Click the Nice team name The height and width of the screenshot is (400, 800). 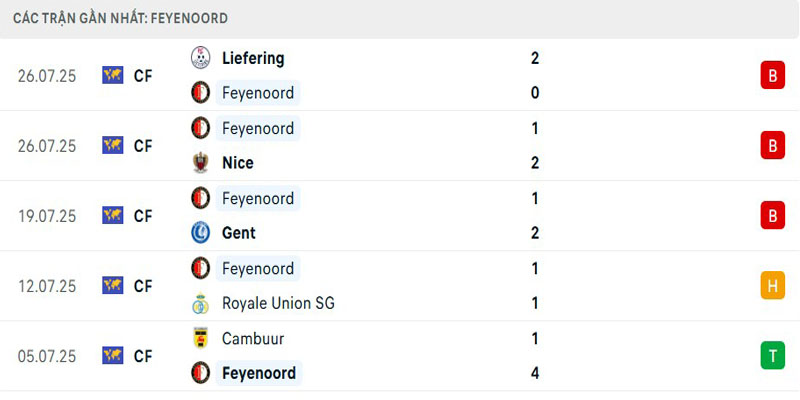tap(238, 162)
